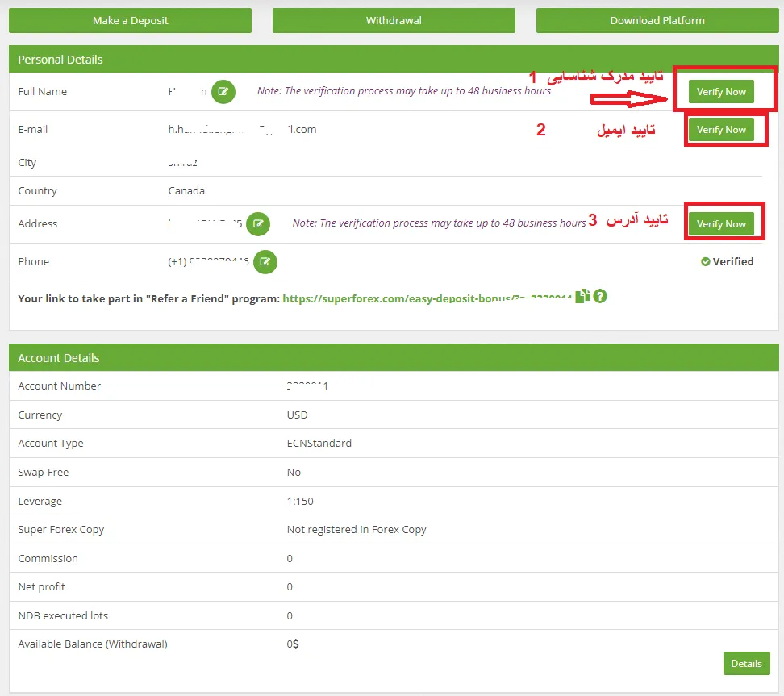The height and width of the screenshot is (696, 784).
Task: Click Verify Now for identity verification
Action: (720, 92)
